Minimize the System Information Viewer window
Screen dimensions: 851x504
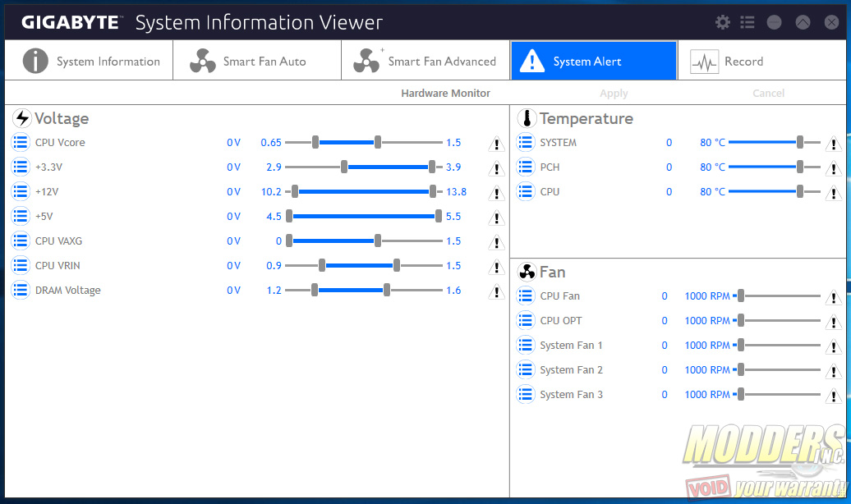pos(774,22)
